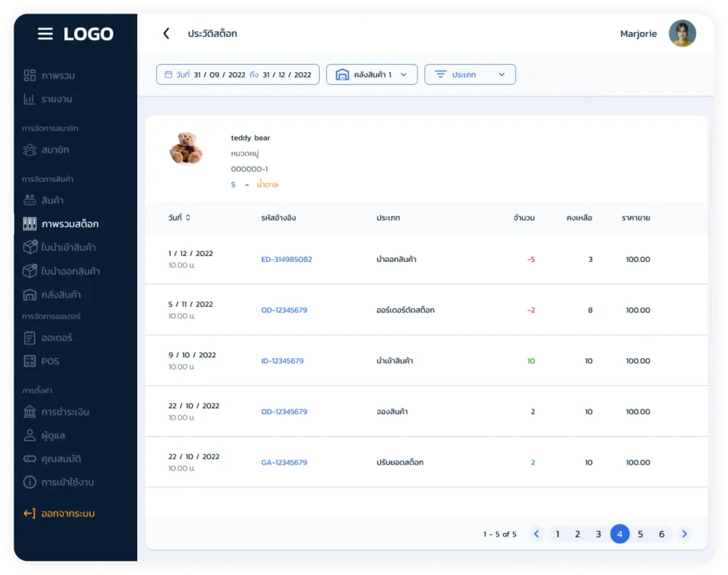Open the ภาพรวม dashboard sidebar item
728x575 pixels.
click(x=49, y=75)
